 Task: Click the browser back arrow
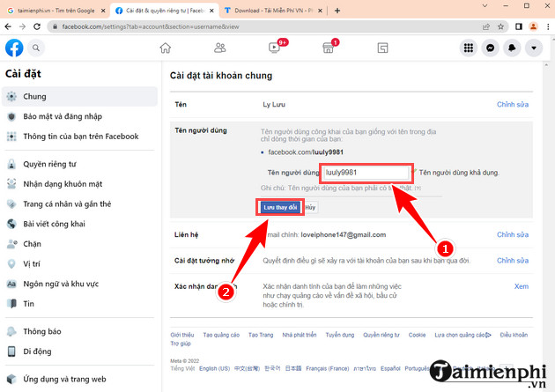click(8, 26)
